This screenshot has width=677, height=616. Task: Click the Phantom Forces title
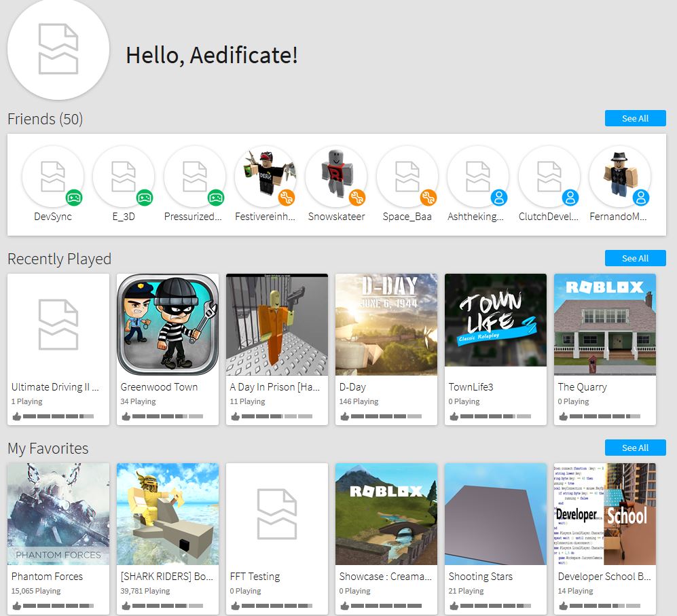[47, 577]
